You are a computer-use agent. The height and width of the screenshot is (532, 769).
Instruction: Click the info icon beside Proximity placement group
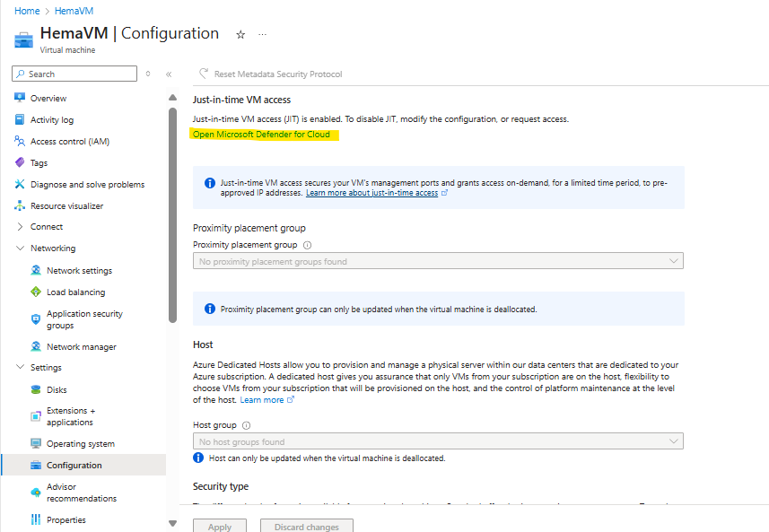point(308,245)
